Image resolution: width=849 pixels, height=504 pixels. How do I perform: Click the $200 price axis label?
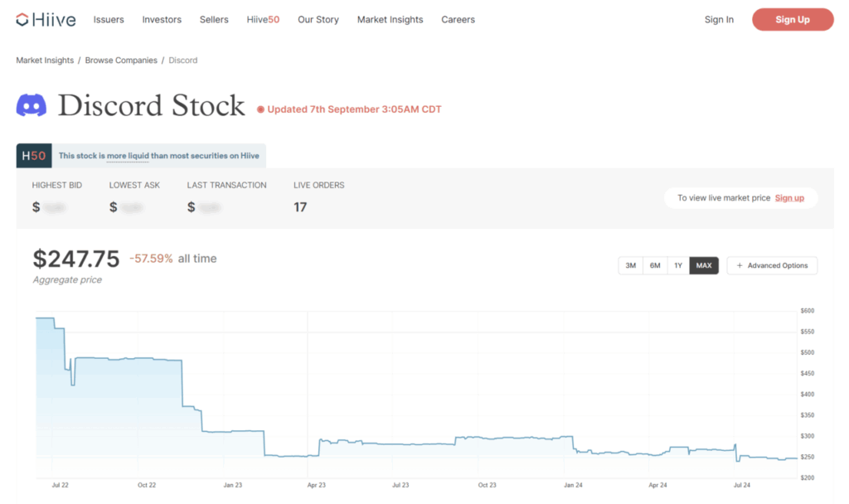click(x=808, y=477)
